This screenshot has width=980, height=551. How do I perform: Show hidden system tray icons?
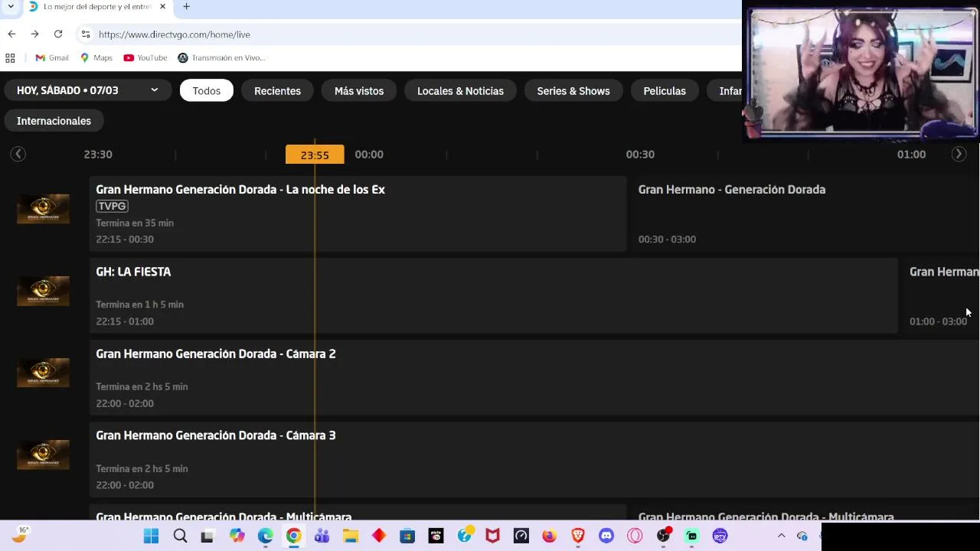(781, 536)
